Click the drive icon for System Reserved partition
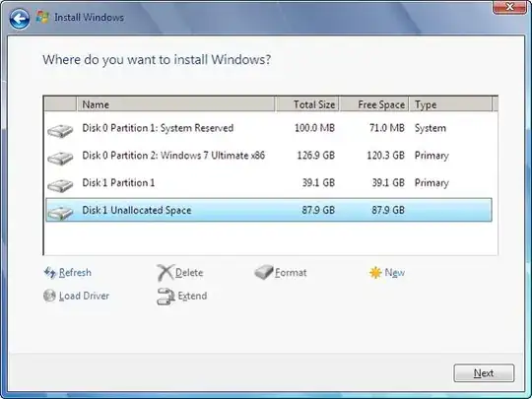 coord(60,130)
